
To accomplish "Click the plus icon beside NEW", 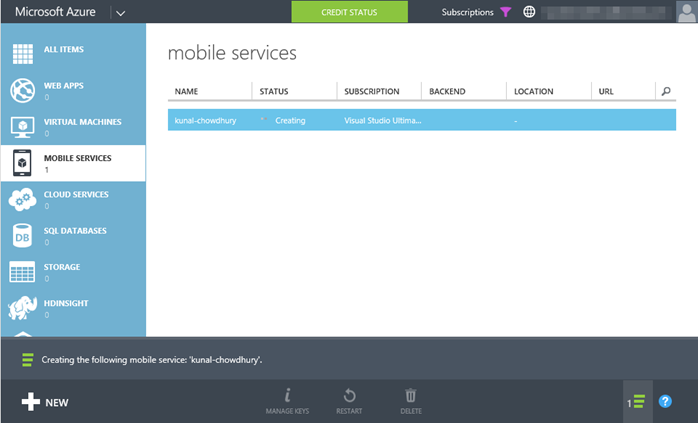I will [31, 402].
